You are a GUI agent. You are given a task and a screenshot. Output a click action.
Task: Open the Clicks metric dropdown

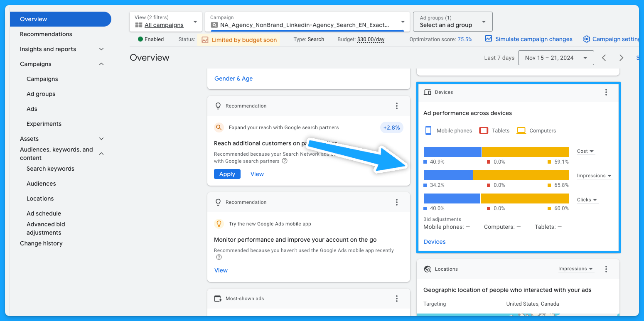[x=587, y=200]
